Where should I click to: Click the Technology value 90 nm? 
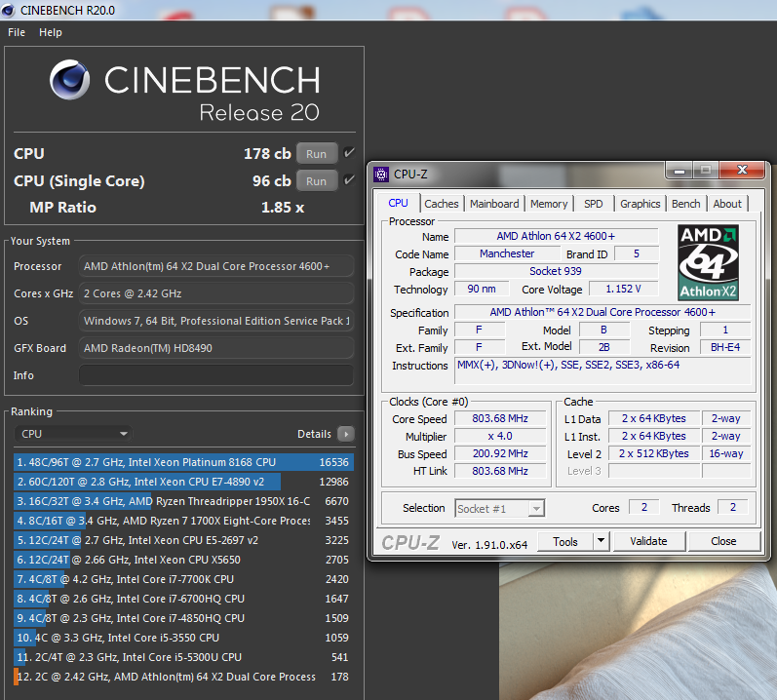pyautogui.click(x=482, y=289)
